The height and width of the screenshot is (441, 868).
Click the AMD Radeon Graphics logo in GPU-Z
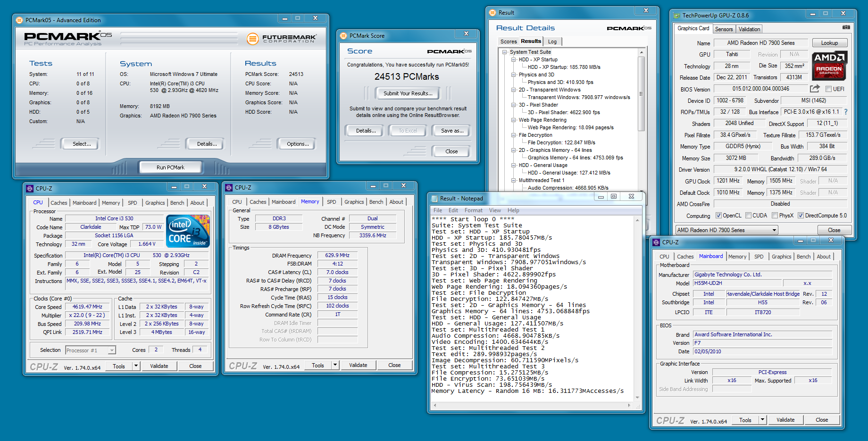830,66
